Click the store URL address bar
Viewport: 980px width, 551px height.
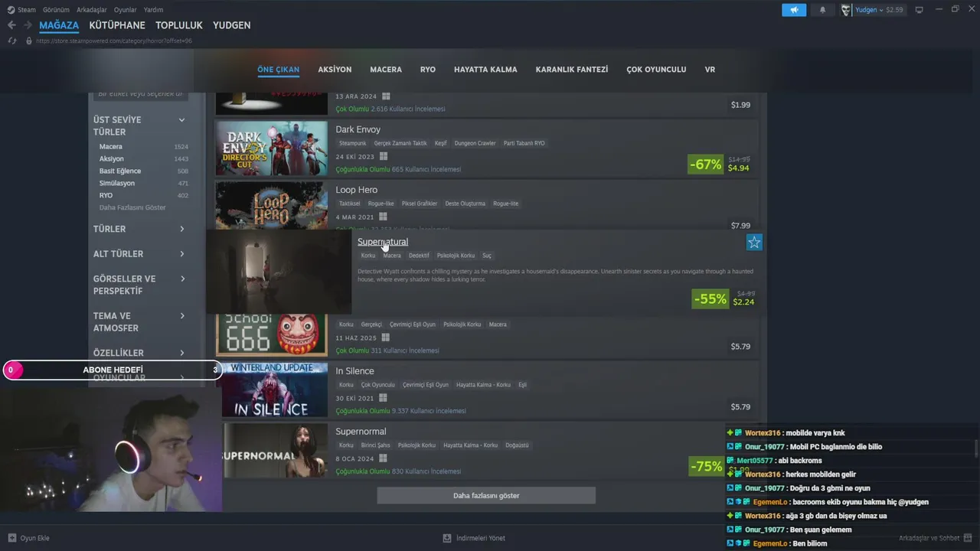pos(114,41)
